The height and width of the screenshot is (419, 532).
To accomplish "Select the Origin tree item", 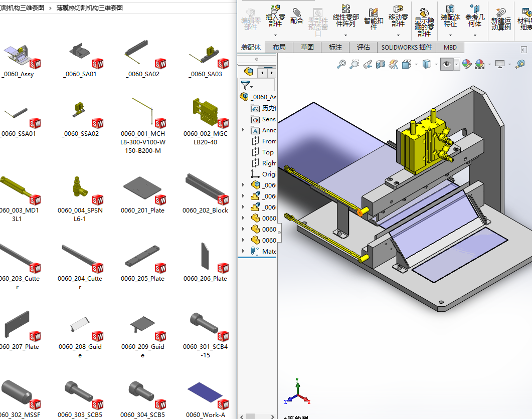I will (264, 174).
